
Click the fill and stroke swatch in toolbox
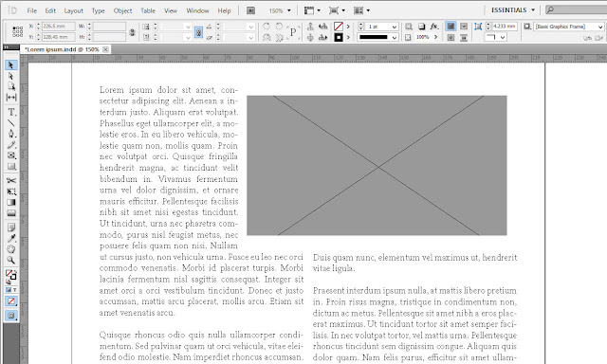[10, 275]
